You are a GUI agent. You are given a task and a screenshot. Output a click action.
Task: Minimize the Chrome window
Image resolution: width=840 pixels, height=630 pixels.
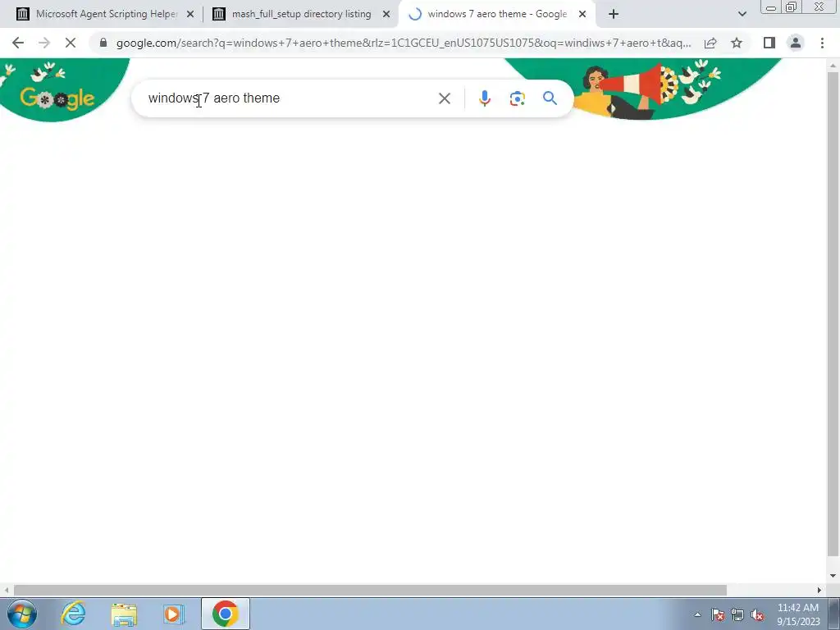pyautogui.click(x=771, y=7)
